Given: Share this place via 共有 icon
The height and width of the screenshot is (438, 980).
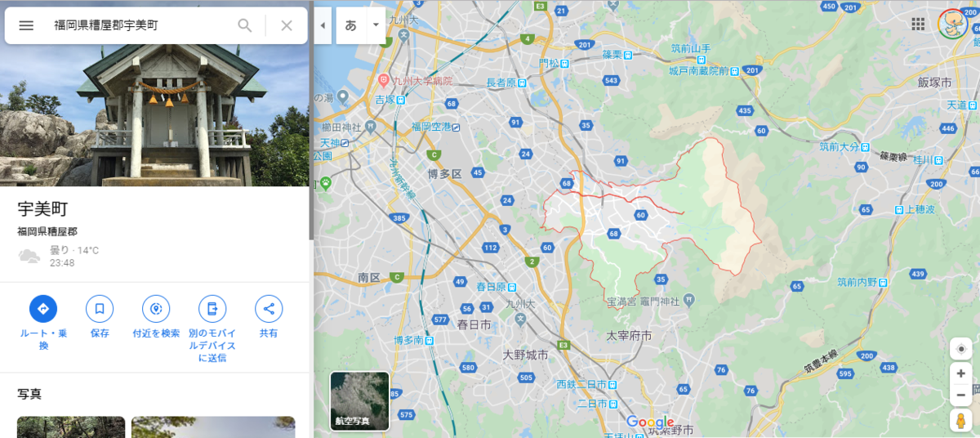Looking at the screenshot, I should (x=269, y=309).
